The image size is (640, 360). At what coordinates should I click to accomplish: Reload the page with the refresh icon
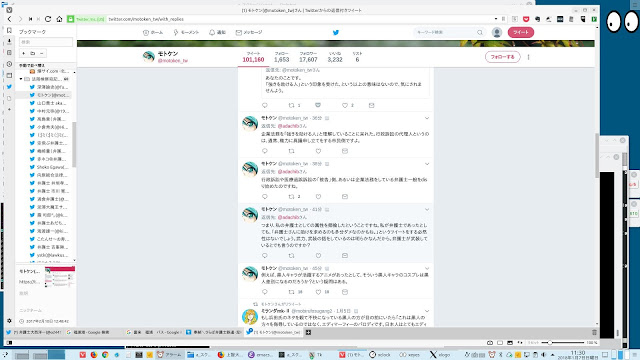click(48, 19)
